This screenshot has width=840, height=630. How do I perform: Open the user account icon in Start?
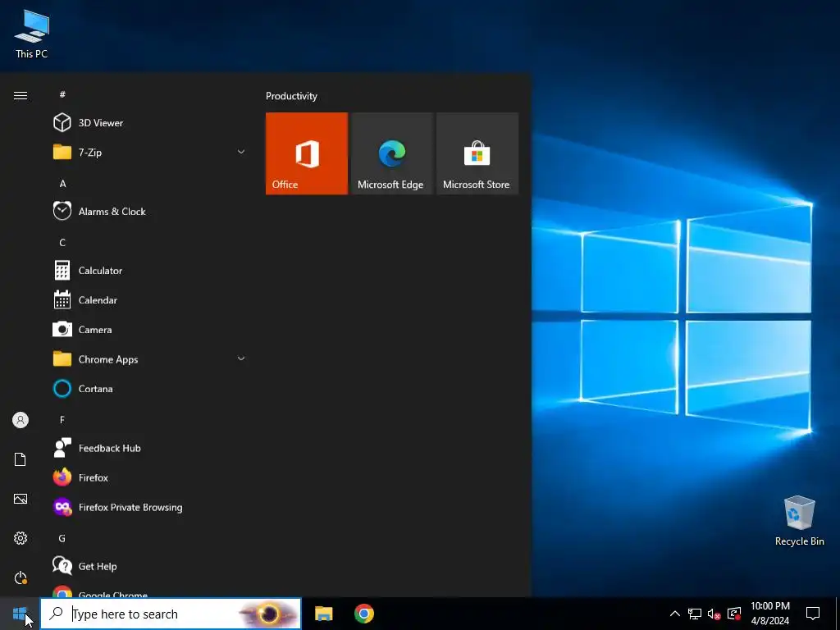[21, 420]
